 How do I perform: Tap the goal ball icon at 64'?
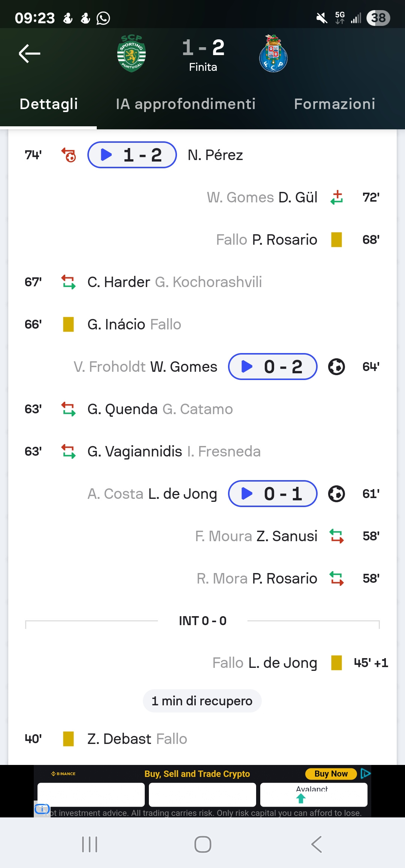click(337, 367)
